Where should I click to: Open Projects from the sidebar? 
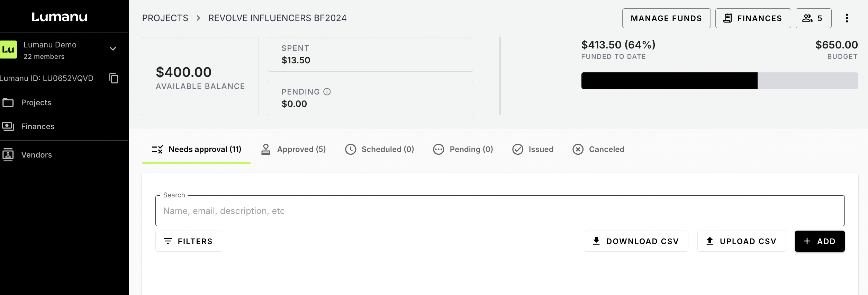(x=36, y=102)
